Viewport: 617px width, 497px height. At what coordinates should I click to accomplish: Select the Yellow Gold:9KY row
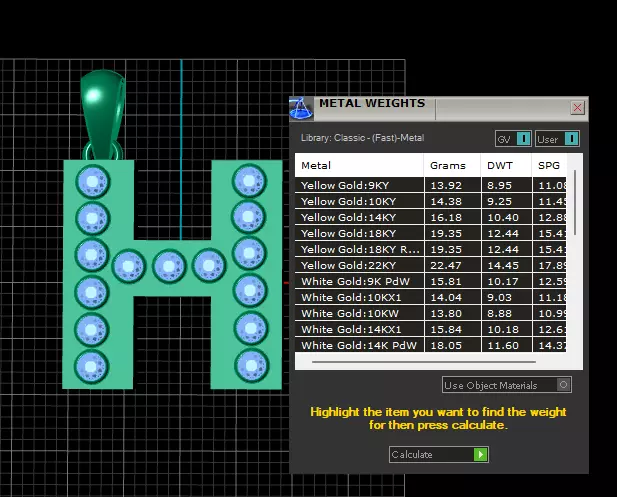[x=430, y=185]
